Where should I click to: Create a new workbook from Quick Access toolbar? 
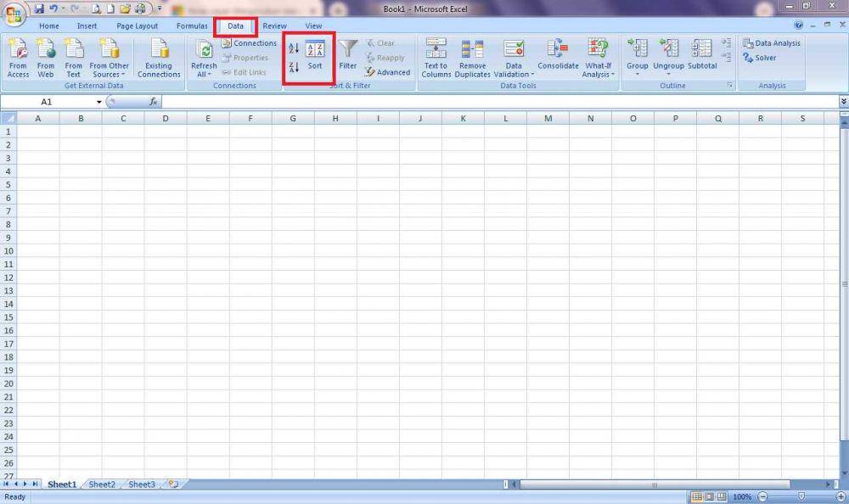110,8
